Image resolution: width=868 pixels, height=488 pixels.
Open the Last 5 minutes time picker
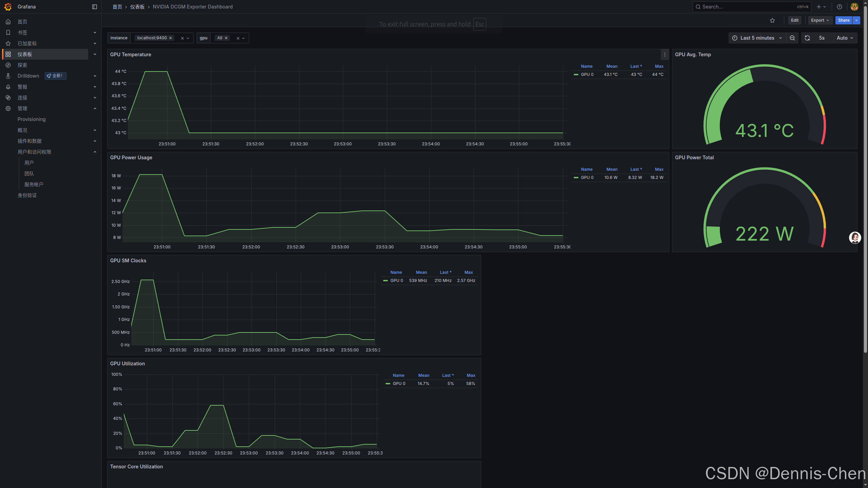(757, 38)
